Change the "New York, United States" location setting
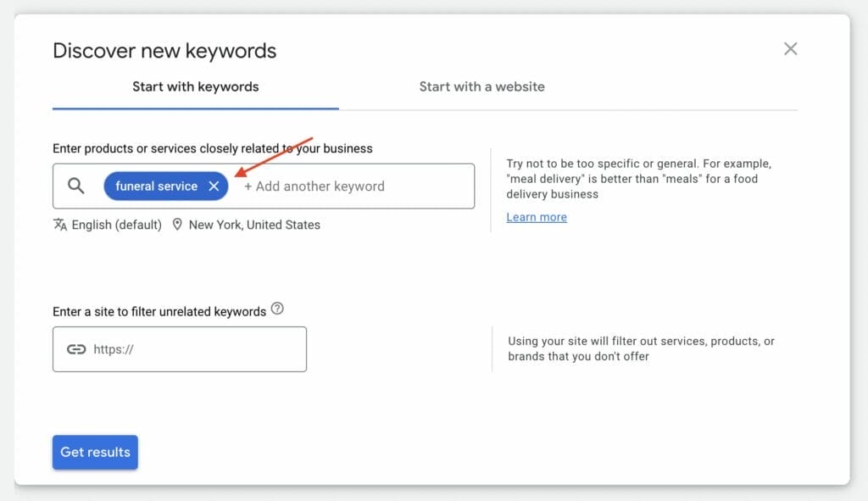The width and height of the screenshot is (868, 501). [253, 225]
